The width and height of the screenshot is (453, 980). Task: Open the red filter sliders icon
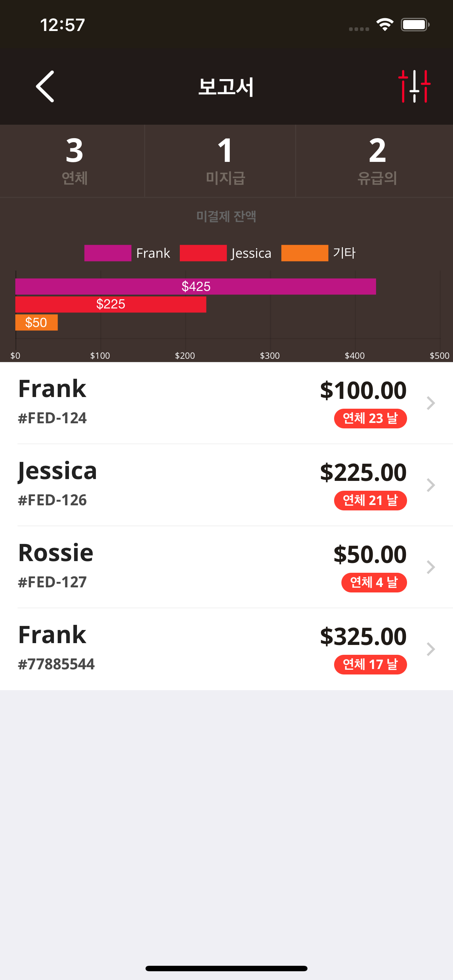414,86
